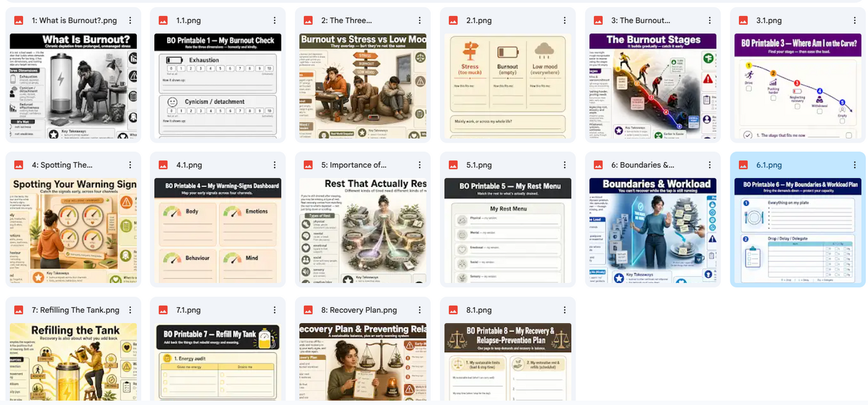Select the Burnout vs Stress vs Low Mood thumbnail

(x=363, y=86)
